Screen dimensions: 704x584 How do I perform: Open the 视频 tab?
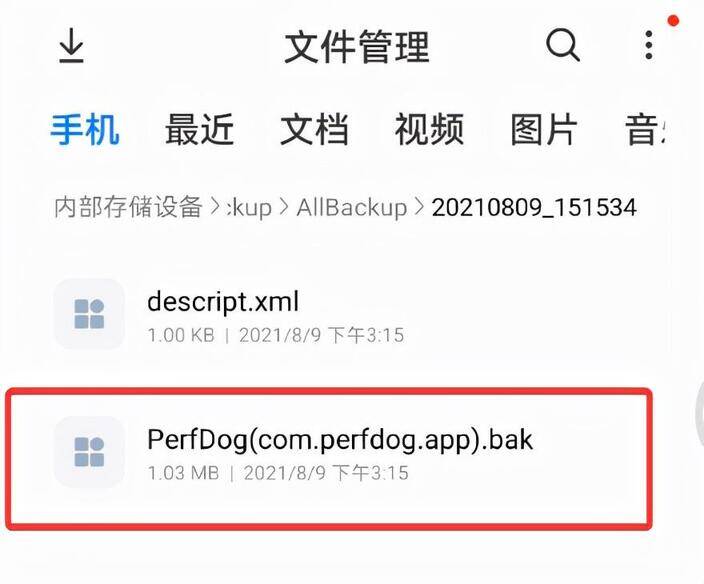click(429, 129)
